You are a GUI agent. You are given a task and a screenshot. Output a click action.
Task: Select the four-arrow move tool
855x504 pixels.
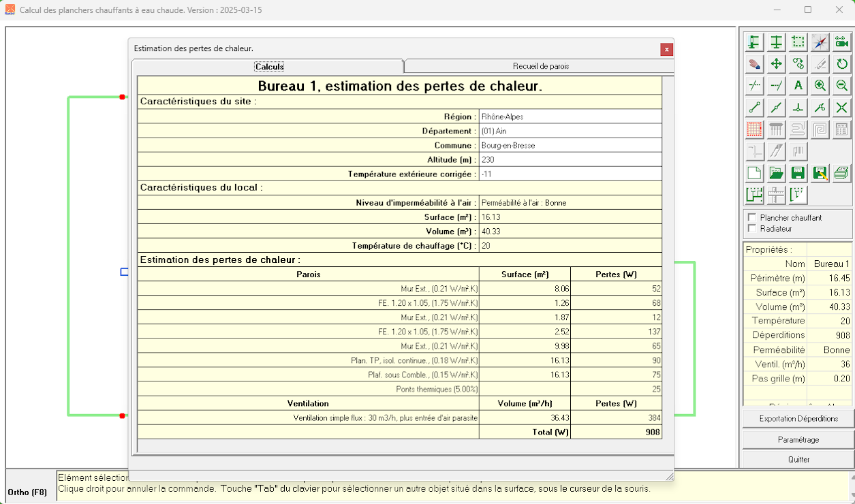coord(776,64)
